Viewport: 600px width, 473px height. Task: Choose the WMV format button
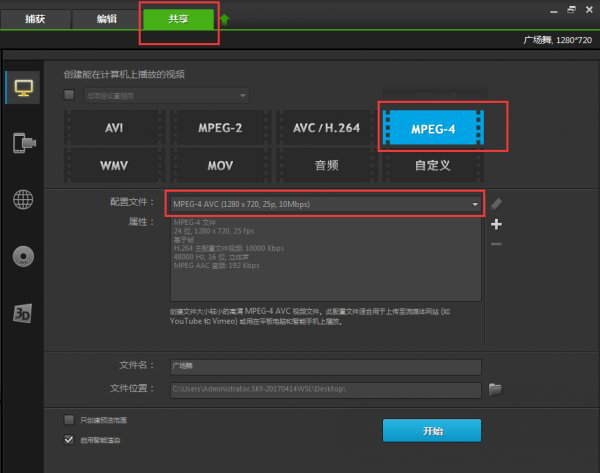(113, 163)
